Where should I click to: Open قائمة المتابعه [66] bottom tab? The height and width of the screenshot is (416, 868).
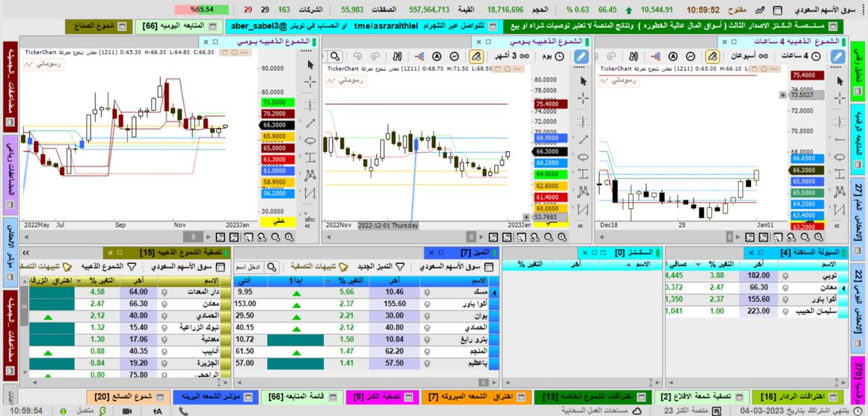tap(303, 396)
